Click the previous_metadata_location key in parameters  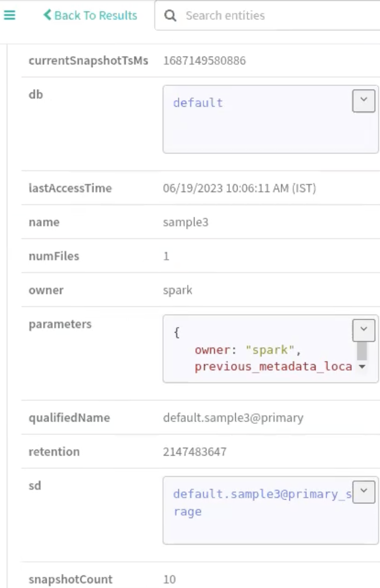point(273,367)
